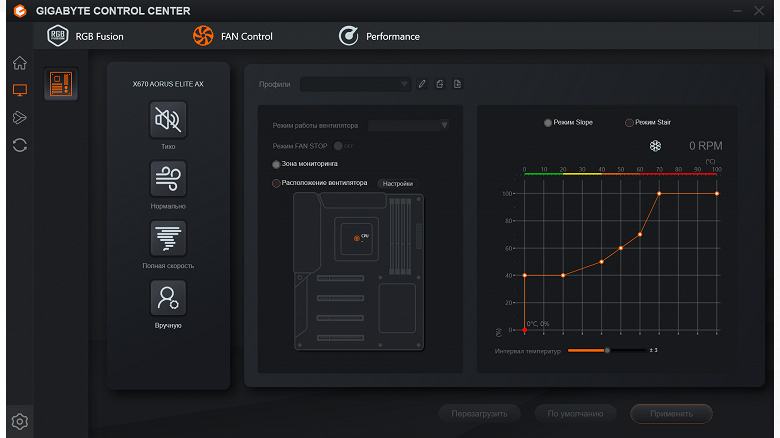The image size is (780, 438).
Task: Choose the Вручную manual fan preset
Action: [168, 298]
